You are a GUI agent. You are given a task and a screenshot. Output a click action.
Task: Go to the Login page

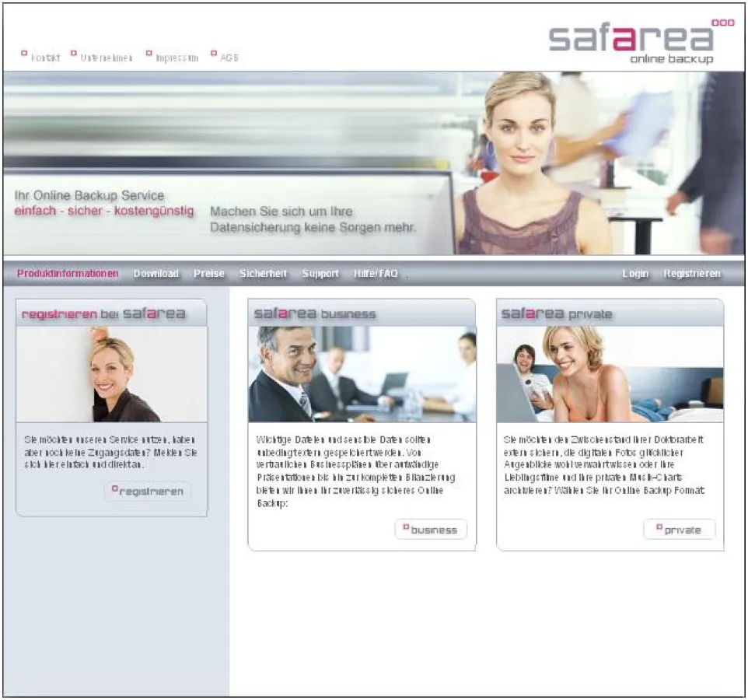tap(634, 273)
